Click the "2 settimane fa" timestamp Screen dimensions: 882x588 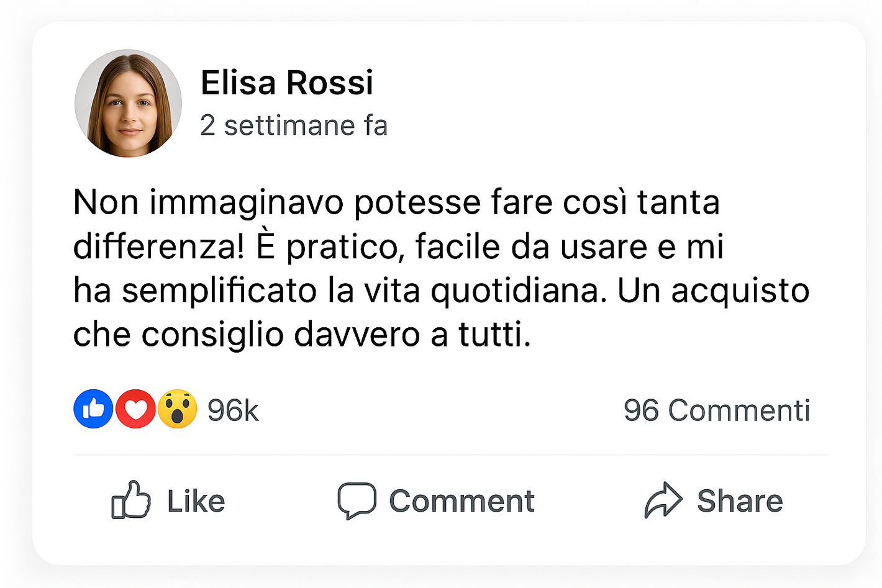pyautogui.click(x=293, y=125)
